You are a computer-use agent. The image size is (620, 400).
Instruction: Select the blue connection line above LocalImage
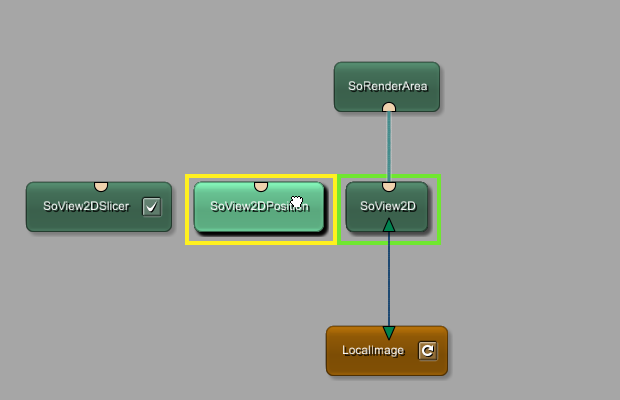(389, 280)
